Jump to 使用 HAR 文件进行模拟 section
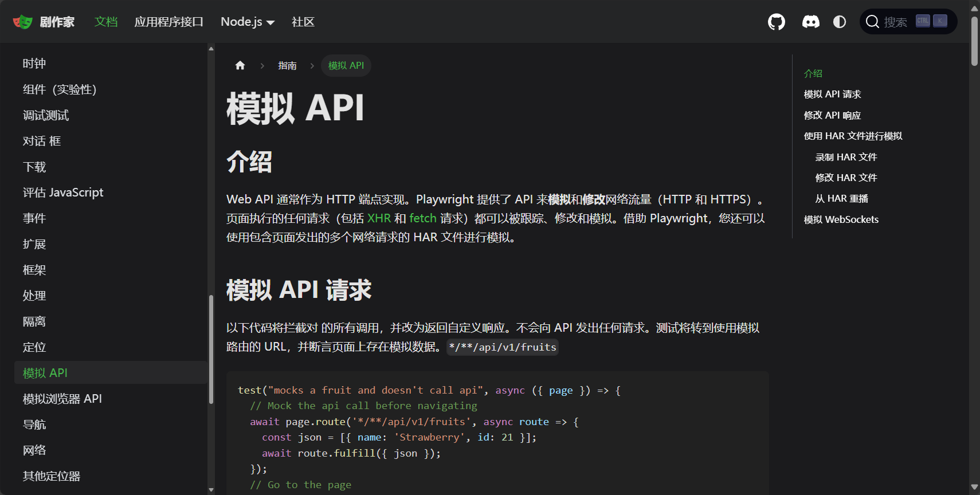Viewport: 980px width, 495px height. [853, 136]
